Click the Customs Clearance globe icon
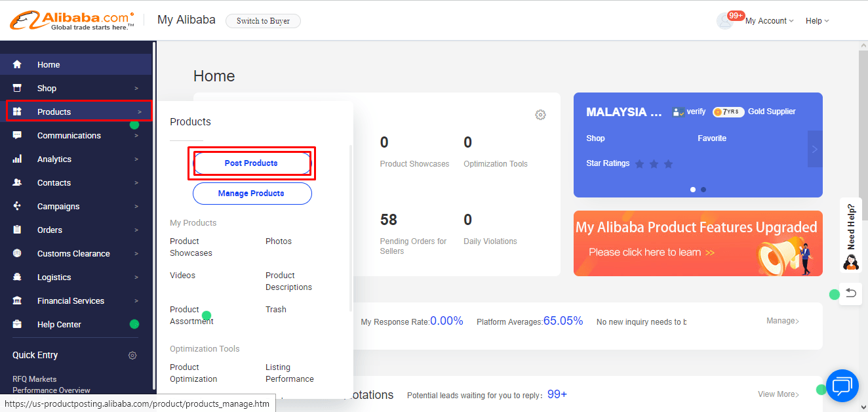 17,253
